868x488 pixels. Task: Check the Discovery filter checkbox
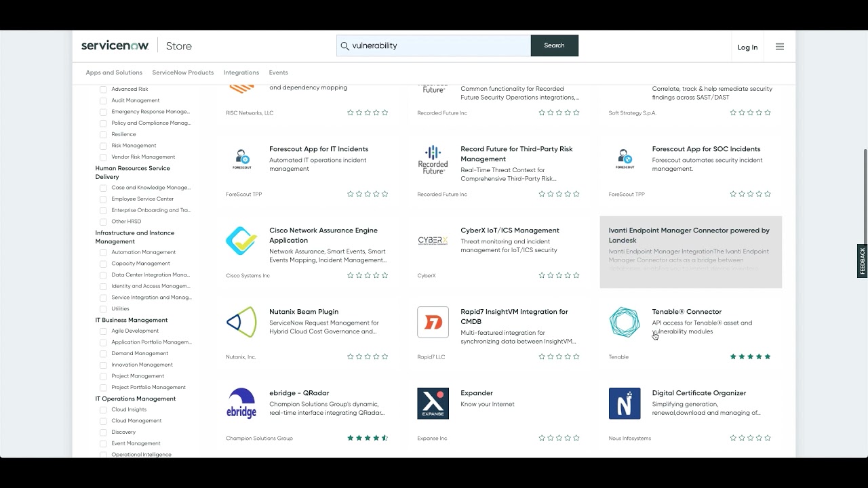point(103,432)
